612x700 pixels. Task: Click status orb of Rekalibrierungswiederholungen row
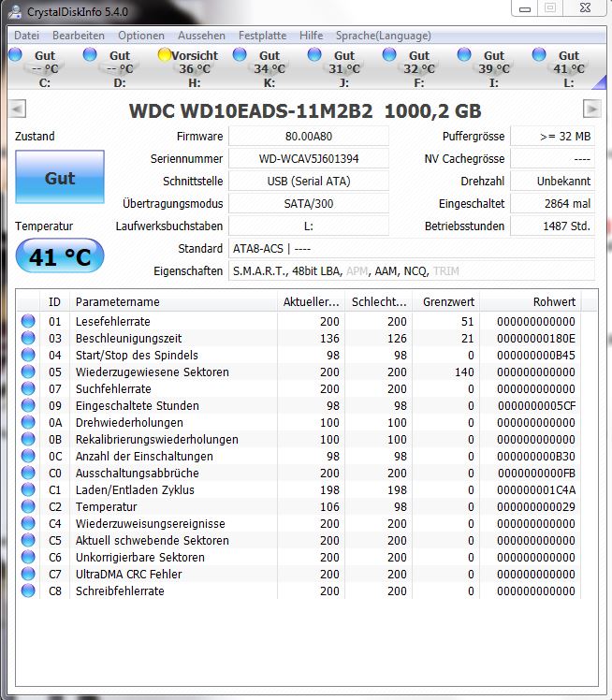[x=28, y=439]
